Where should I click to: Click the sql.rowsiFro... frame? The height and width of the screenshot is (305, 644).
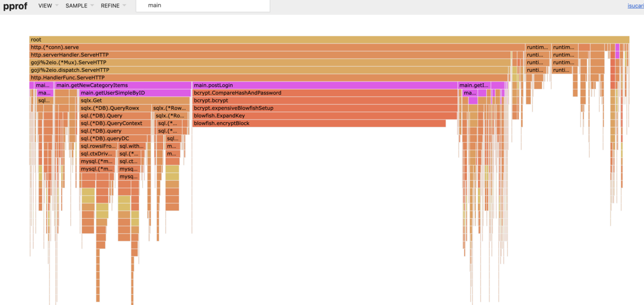(98, 146)
